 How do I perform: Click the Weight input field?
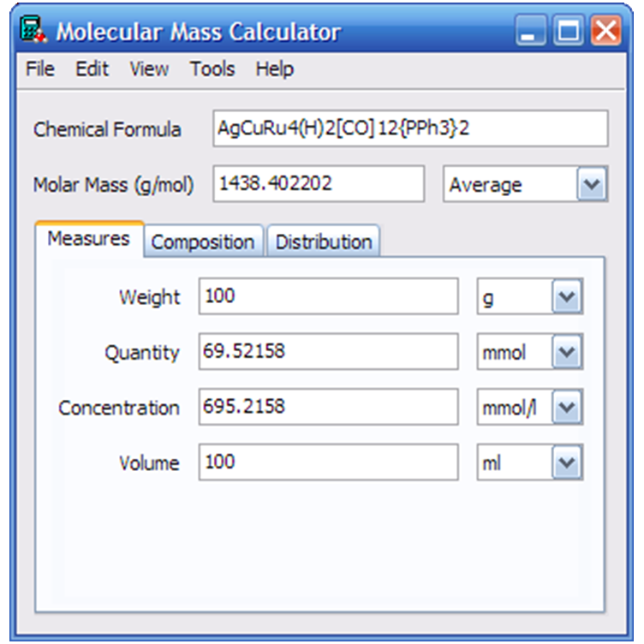328,297
